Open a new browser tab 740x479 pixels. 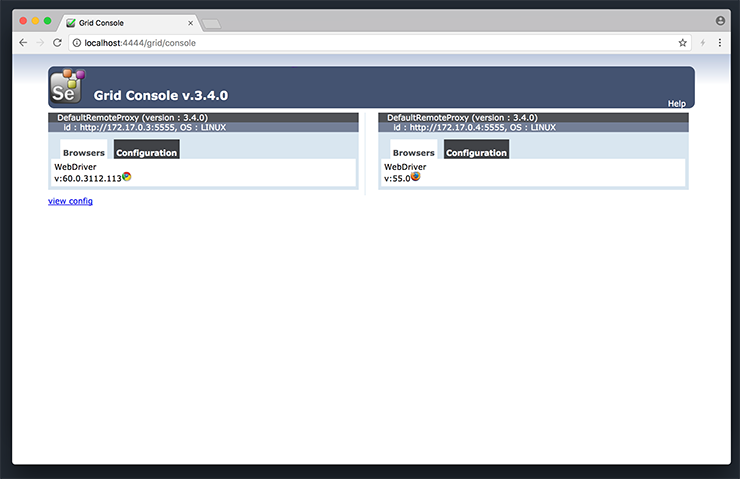(211, 24)
